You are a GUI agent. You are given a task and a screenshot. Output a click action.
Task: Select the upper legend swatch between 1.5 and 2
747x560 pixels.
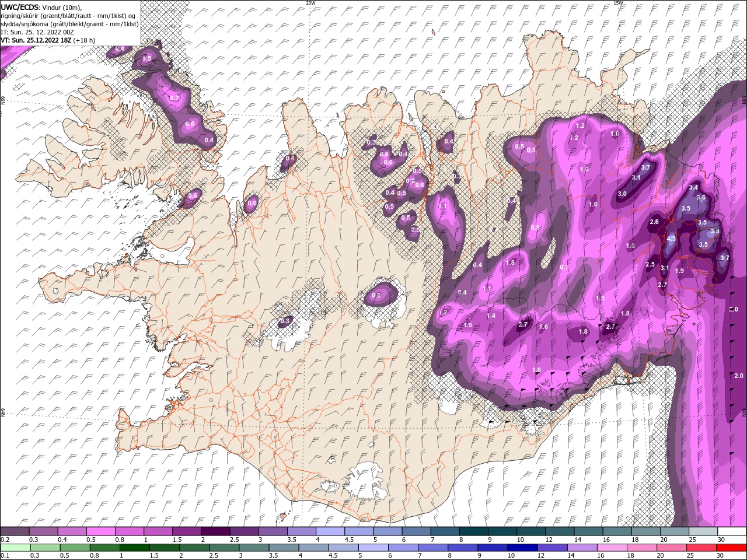186,531
